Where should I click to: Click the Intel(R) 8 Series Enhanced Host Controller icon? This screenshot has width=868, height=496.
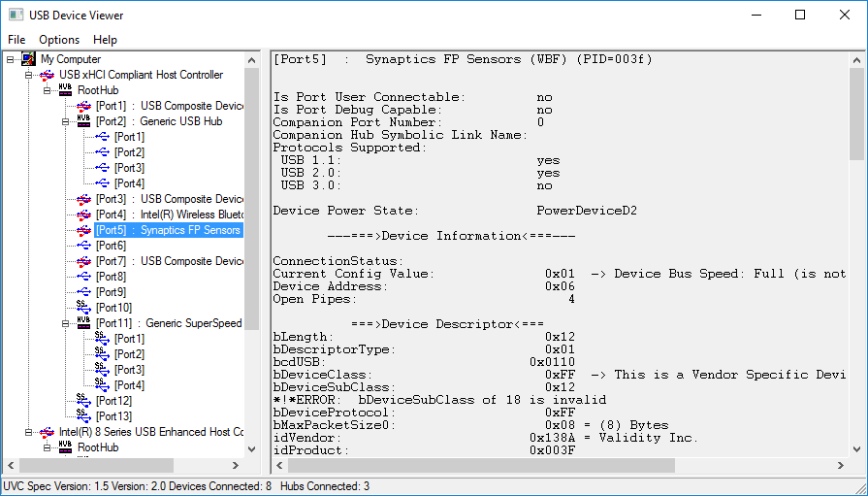(48, 432)
